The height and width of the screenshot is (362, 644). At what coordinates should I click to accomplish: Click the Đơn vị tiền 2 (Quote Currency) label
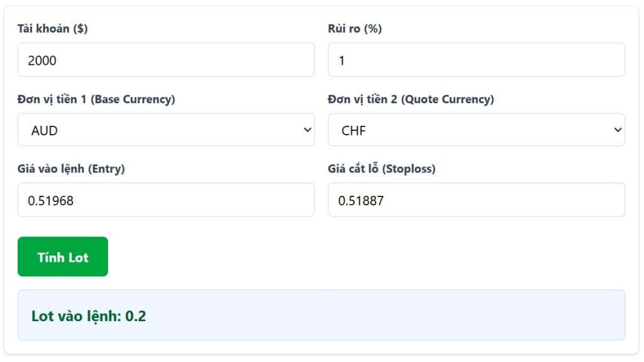point(411,99)
